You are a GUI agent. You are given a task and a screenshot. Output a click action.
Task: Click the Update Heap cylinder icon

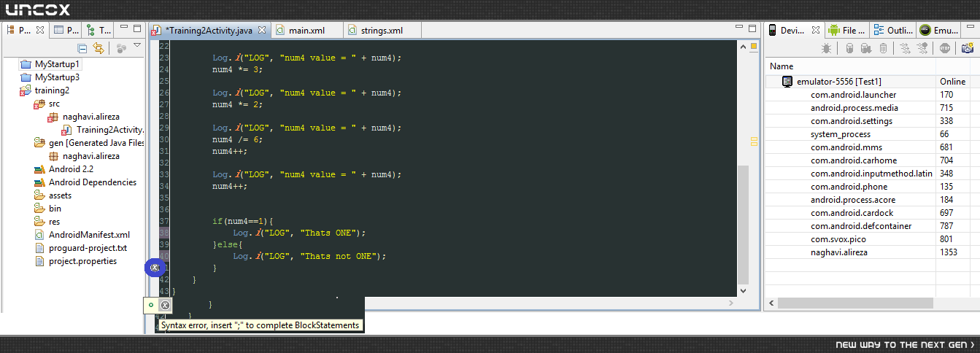tap(849, 48)
